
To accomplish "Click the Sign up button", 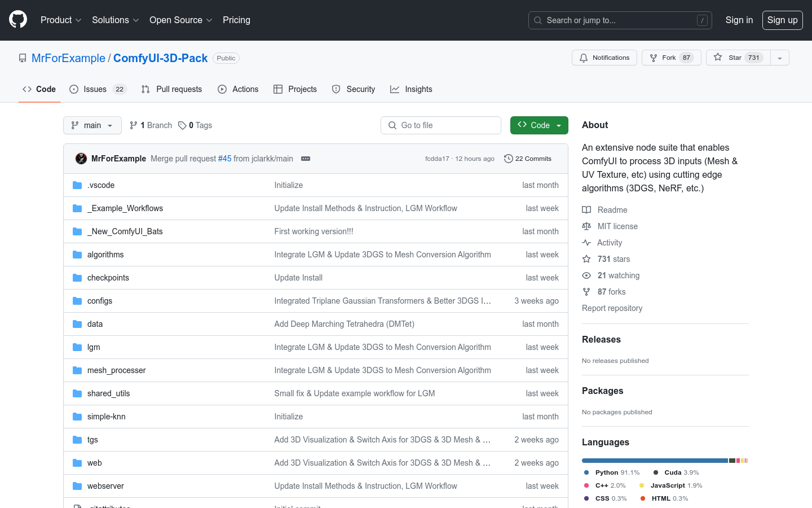I will coord(782,20).
